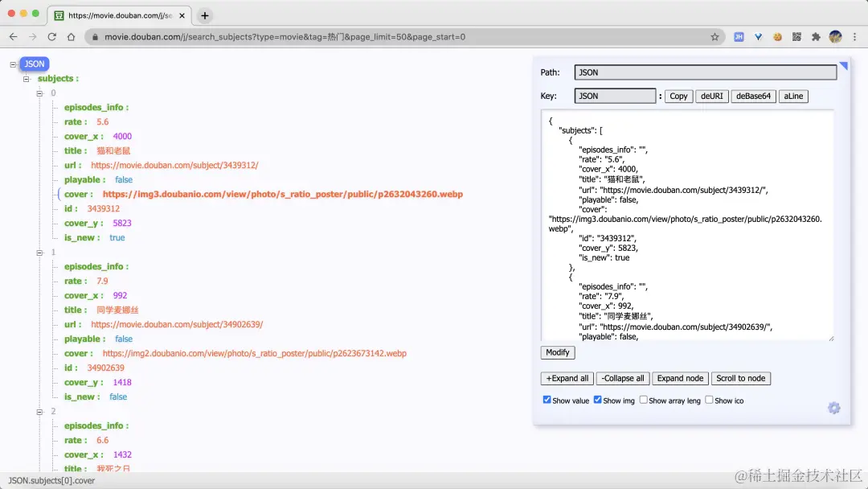Open the profile avatar menu
The width and height of the screenshot is (868, 489).
[835, 36]
